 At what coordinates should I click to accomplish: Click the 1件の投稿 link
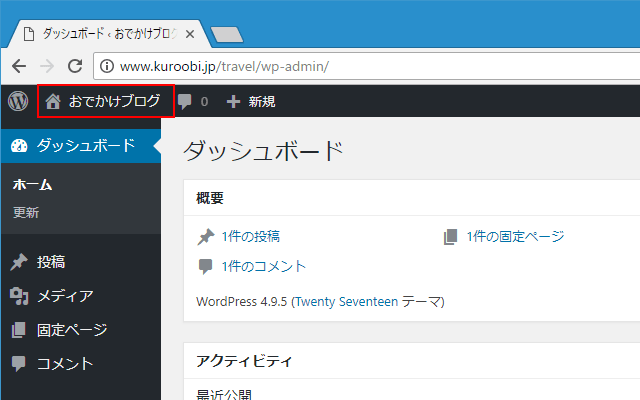coord(251,237)
